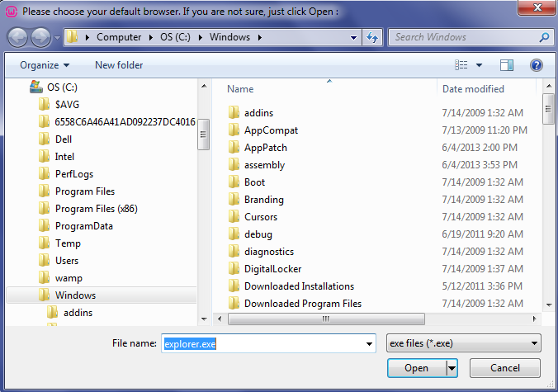Select Windows in the address breadcrumb

coord(229,37)
